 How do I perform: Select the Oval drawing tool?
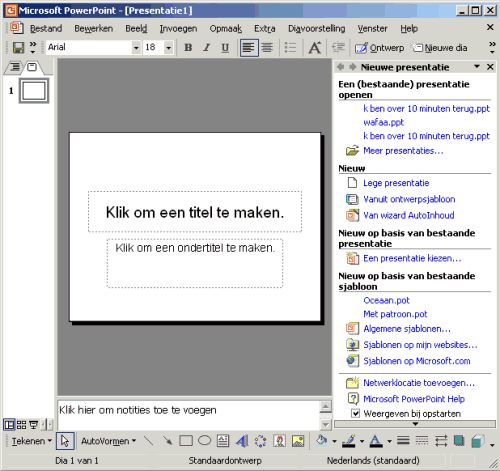click(204, 441)
